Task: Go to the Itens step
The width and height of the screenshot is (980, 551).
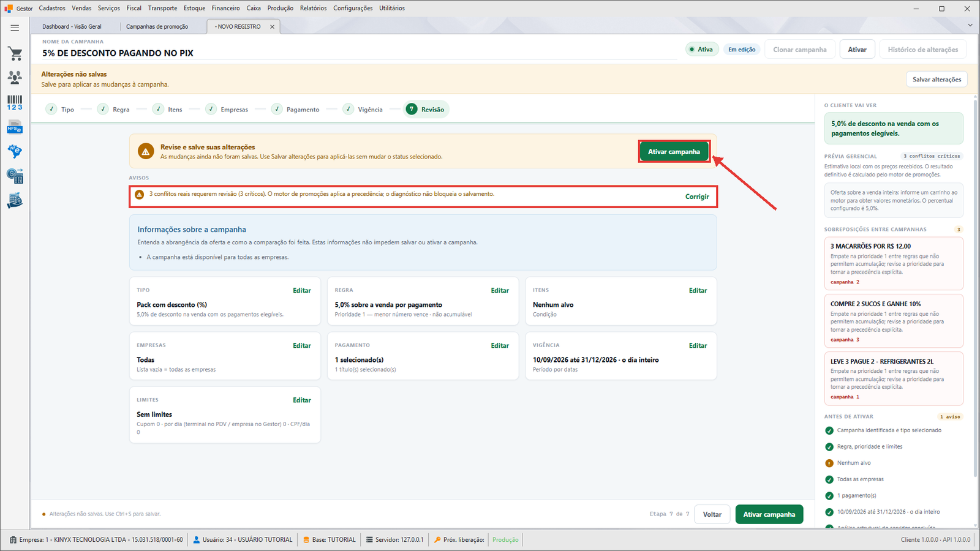Action: pos(168,110)
